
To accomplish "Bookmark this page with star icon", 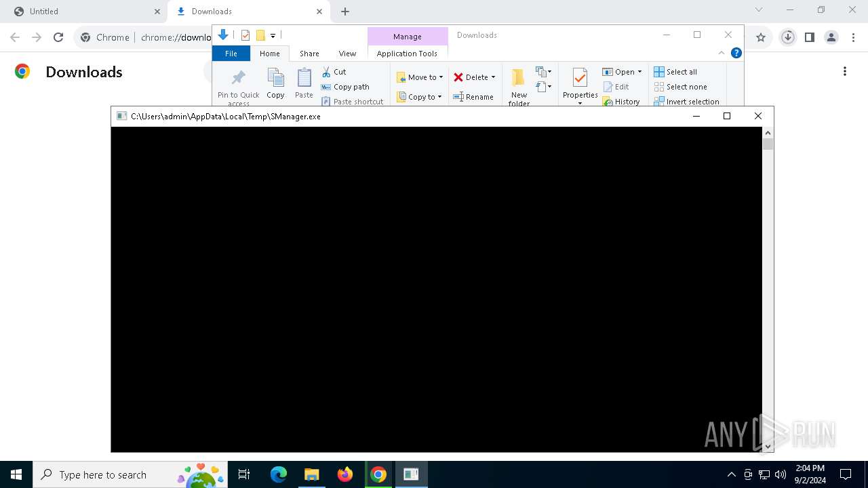I will tap(761, 37).
